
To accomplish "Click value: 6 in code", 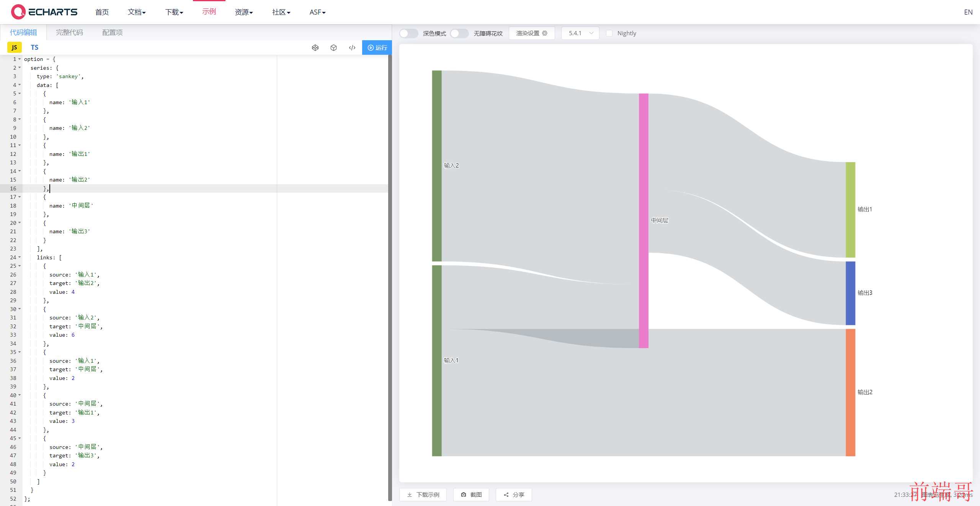I will [x=62, y=335].
